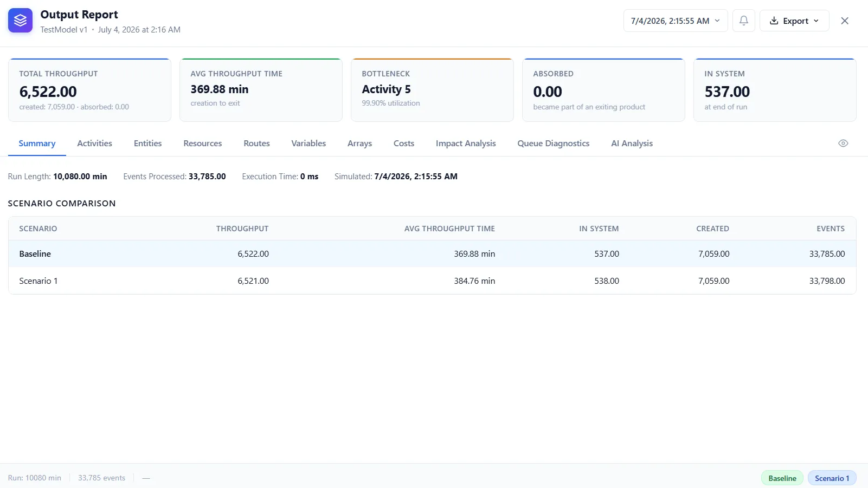Switch to the Activities tab

94,144
